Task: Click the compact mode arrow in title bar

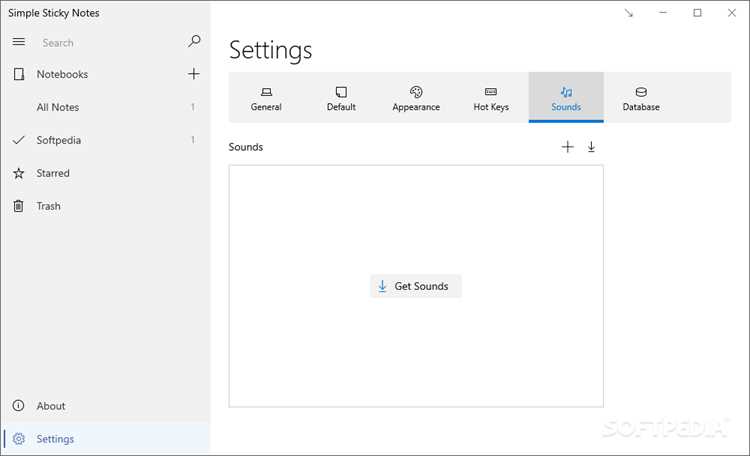Action: point(629,13)
